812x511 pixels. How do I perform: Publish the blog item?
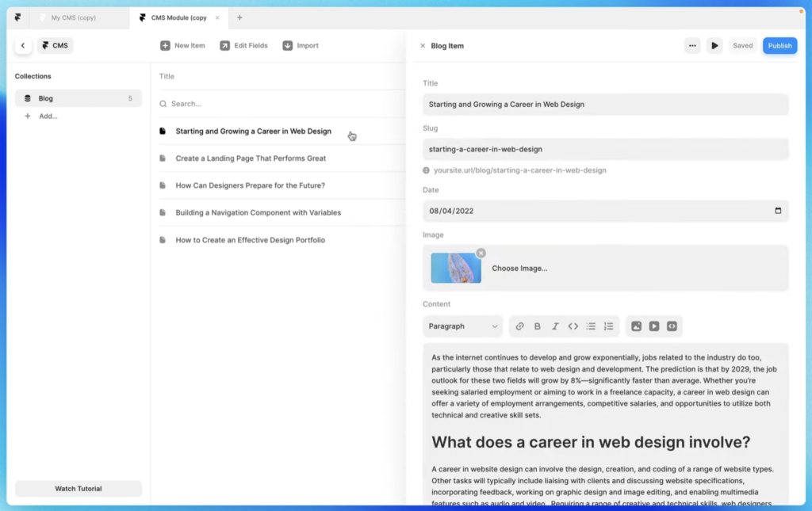[x=779, y=45]
